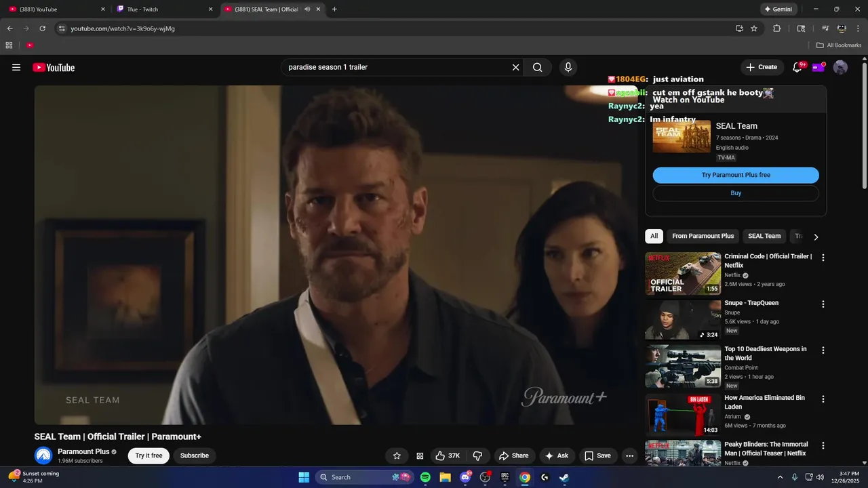Open Chrome extensions puzzle icon

[x=777, y=28]
